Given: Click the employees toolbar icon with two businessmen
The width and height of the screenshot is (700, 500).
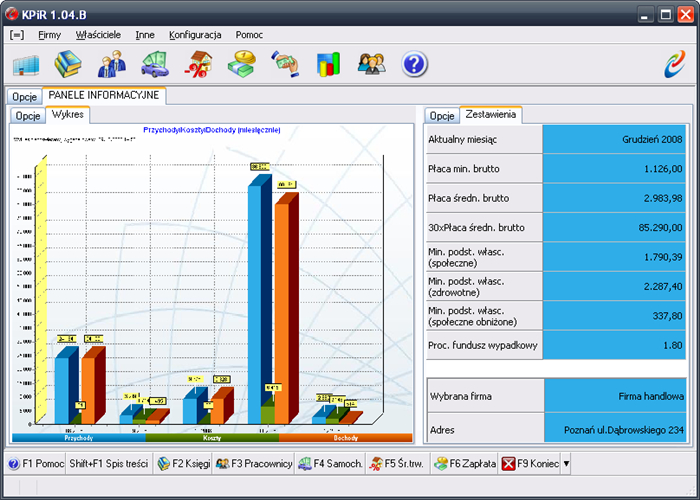Looking at the screenshot, I should (111, 64).
